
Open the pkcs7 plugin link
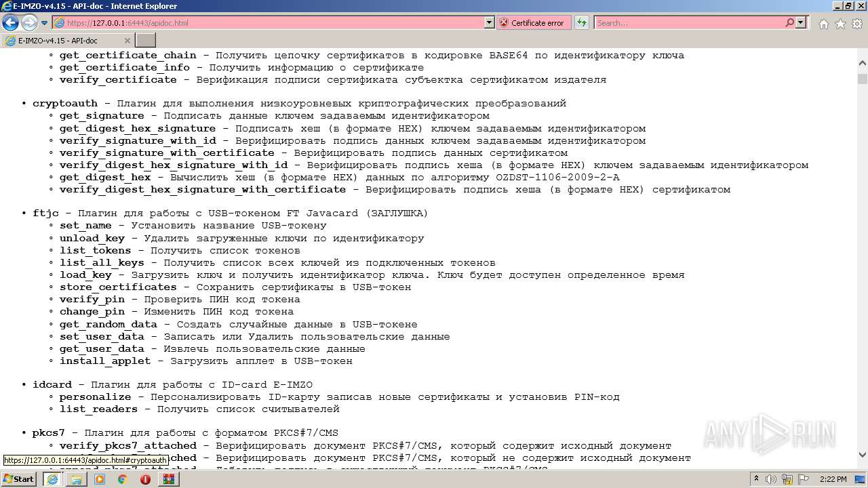[49, 433]
